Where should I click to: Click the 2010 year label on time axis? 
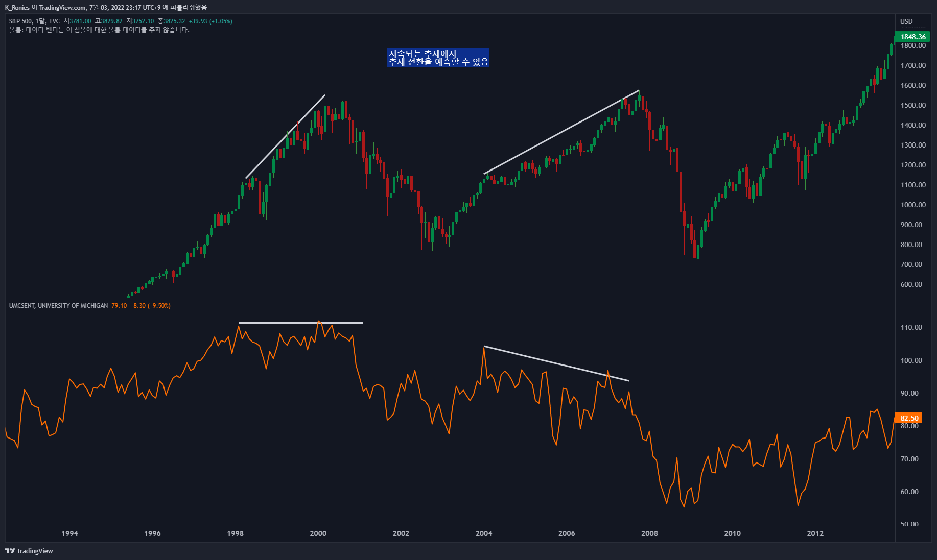tap(732, 533)
